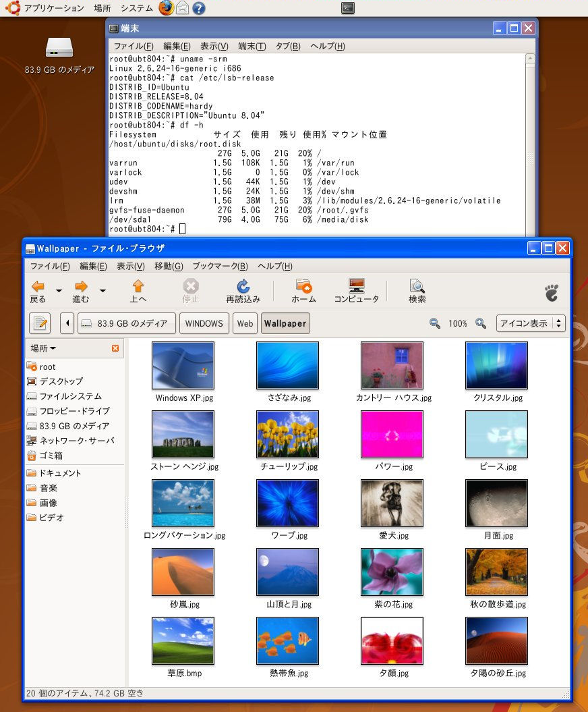
Task: Select Floppy Drive in the sidebar
Action: coord(69,411)
